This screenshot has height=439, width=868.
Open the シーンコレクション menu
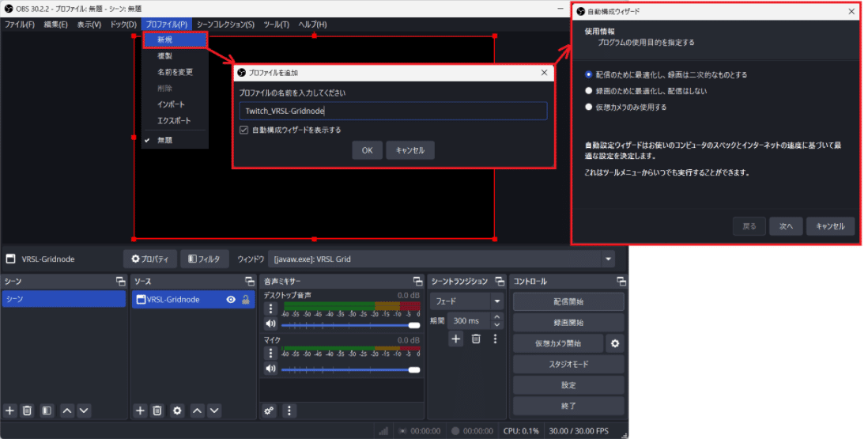point(225,25)
